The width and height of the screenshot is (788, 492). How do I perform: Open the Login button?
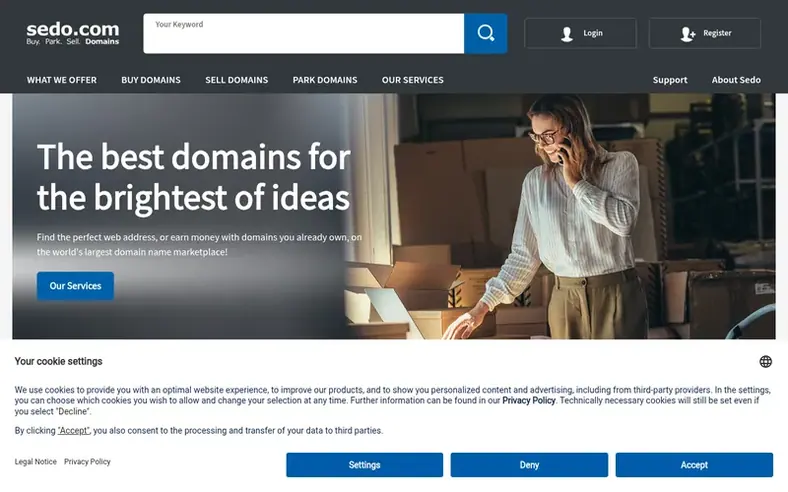[x=580, y=33]
